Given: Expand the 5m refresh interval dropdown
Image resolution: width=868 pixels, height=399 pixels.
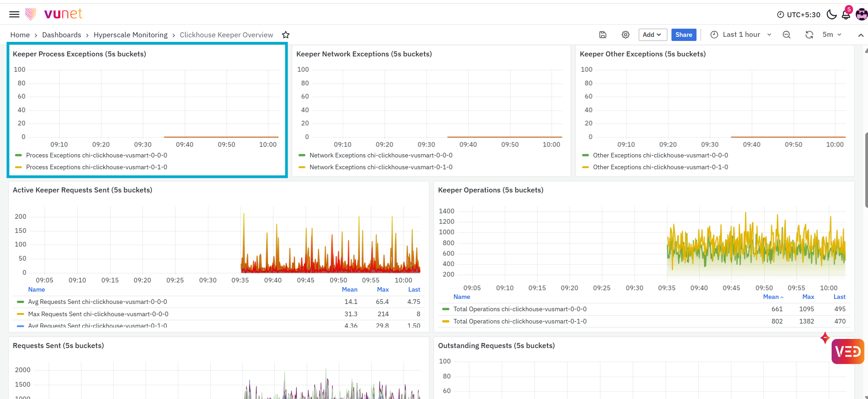Looking at the screenshot, I should 832,35.
